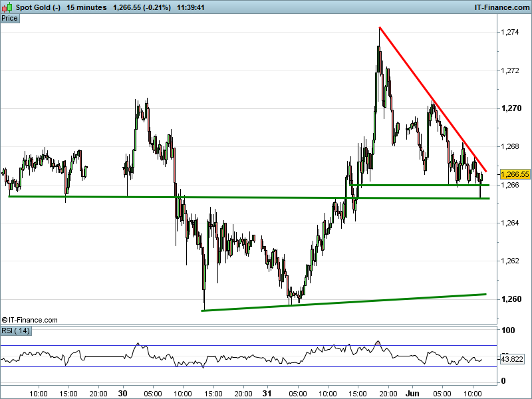Click the RSI ( 14) indicator label

[15, 331]
